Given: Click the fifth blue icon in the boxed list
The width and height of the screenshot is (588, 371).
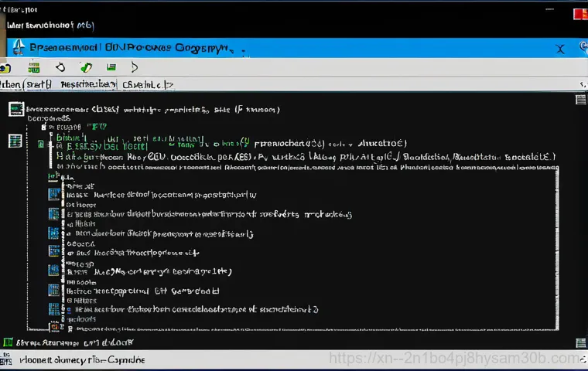Looking at the screenshot, I should [x=54, y=271].
